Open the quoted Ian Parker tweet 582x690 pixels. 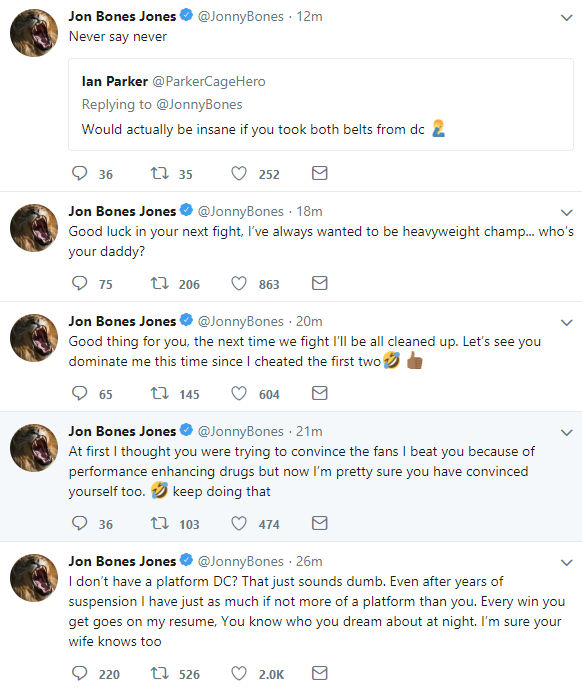[x=321, y=104]
